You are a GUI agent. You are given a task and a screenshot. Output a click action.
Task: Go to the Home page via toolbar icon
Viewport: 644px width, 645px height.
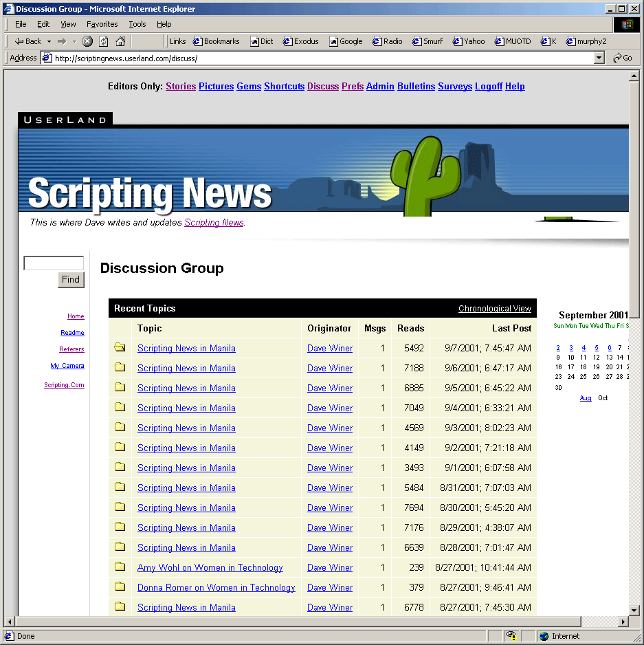[120, 41]
